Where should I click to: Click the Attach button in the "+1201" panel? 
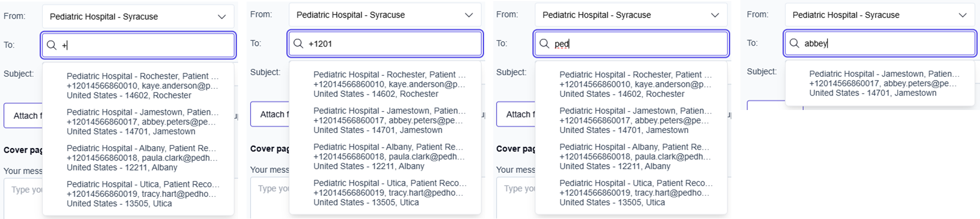pos(271,115)
